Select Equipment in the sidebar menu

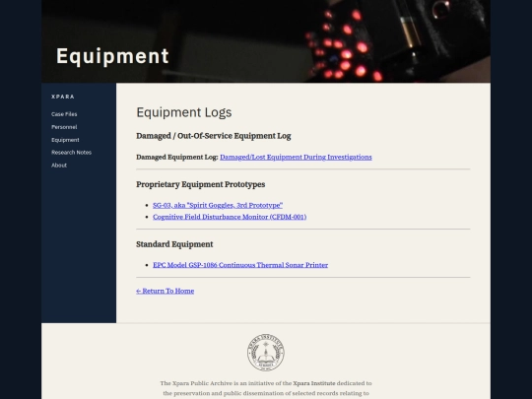pos(65,140)
